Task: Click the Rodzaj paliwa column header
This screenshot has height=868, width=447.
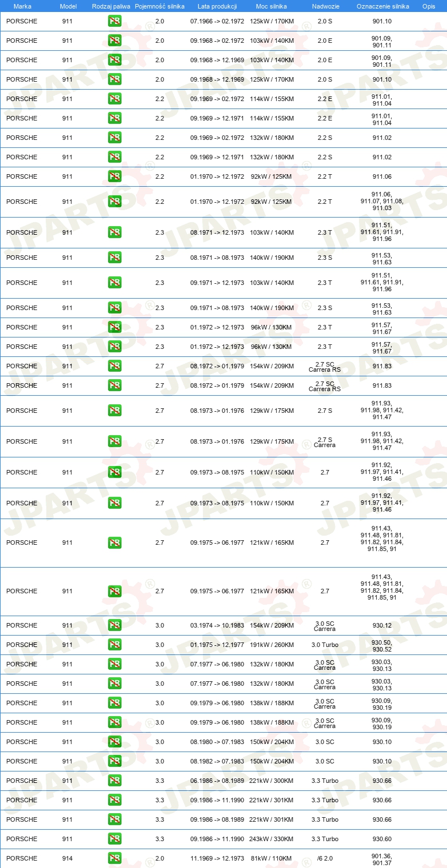Action: pos(111,6)
